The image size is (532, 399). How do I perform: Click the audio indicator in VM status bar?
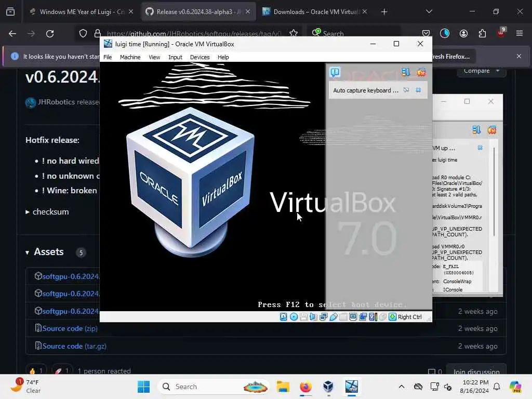pyautogui.click(x=313, y=317)
